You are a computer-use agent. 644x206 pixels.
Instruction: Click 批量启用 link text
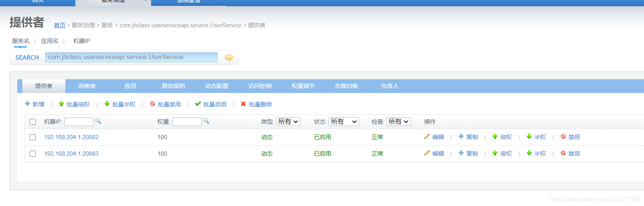click(x=215, y=105)
